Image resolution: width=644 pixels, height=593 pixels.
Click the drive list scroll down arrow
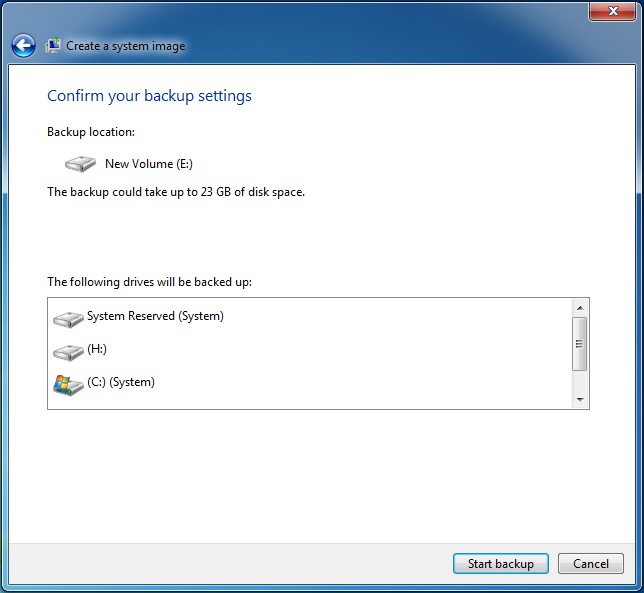point(580,399)
